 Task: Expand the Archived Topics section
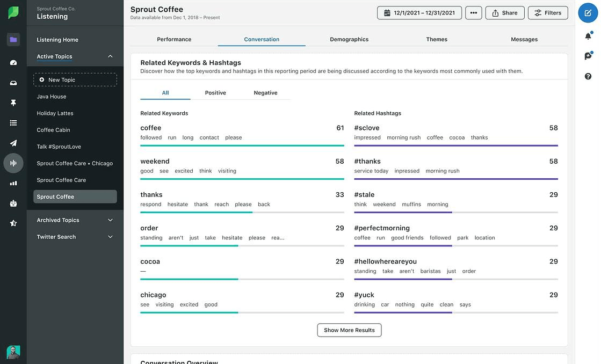[111, 220]
